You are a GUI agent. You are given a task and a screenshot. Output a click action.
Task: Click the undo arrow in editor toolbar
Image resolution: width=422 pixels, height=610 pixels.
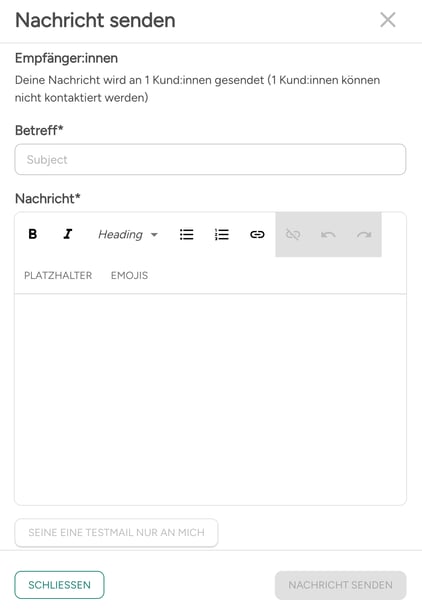tap(328, 234)
